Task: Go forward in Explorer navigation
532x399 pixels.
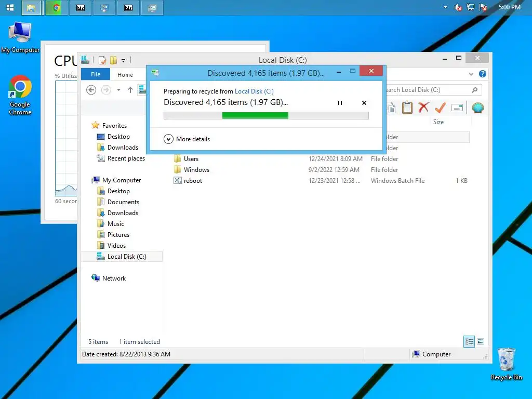Action: pos(106,90)
